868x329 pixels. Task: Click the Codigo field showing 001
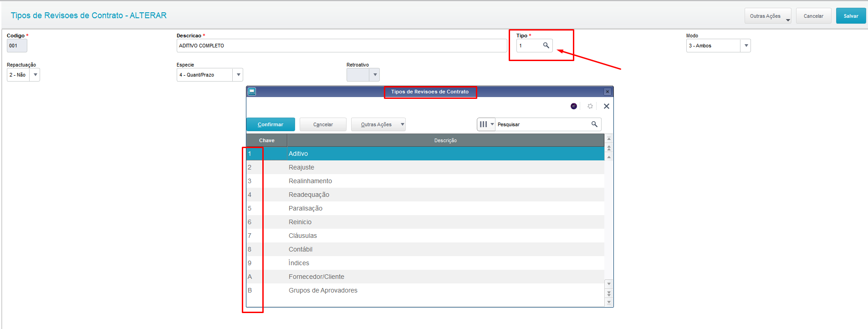pyautogui.click(x=17, y=46)
